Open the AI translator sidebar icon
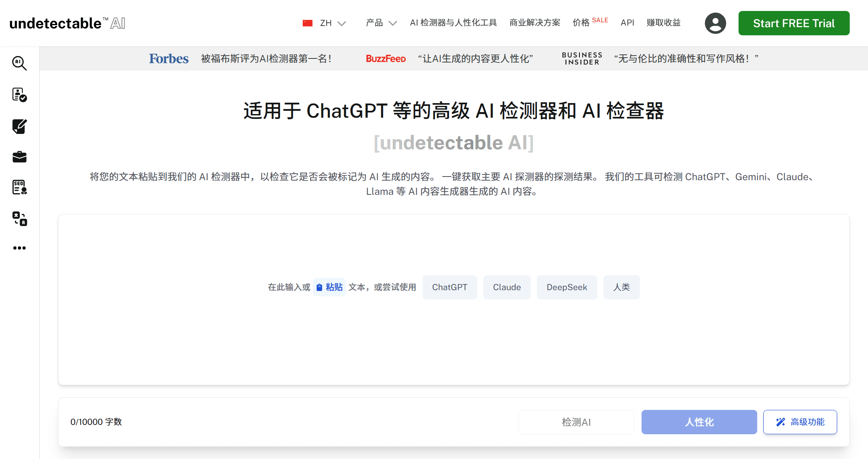Screen dimensions: 868x459 [19, 219]
